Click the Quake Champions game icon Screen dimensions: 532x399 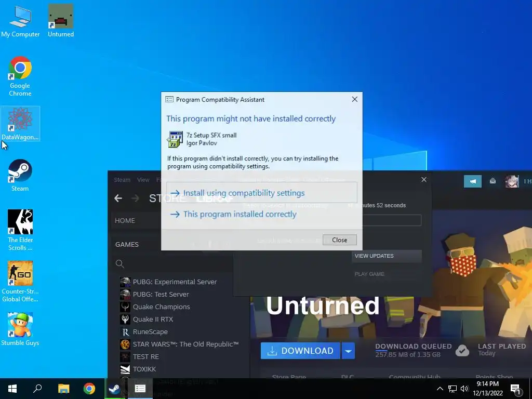point(125,307)
